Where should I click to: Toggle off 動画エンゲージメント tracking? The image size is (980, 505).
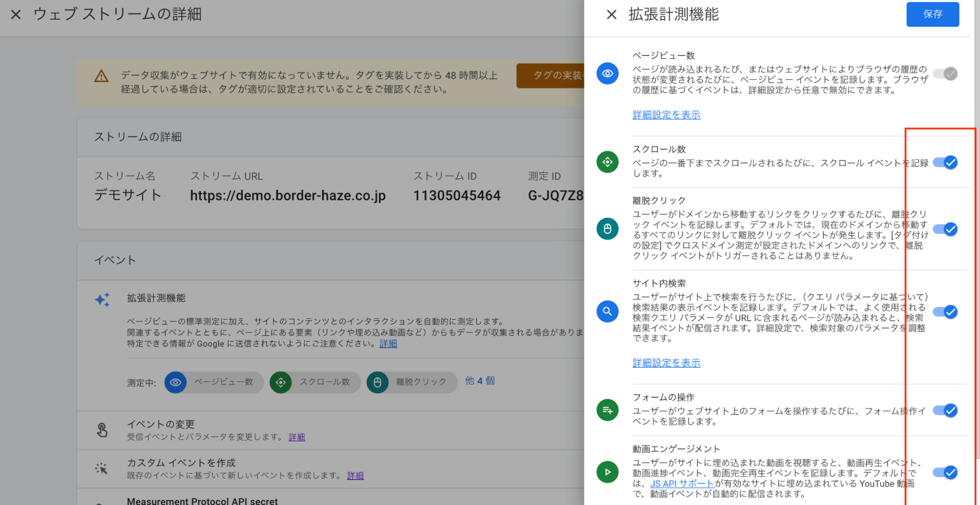945,472
